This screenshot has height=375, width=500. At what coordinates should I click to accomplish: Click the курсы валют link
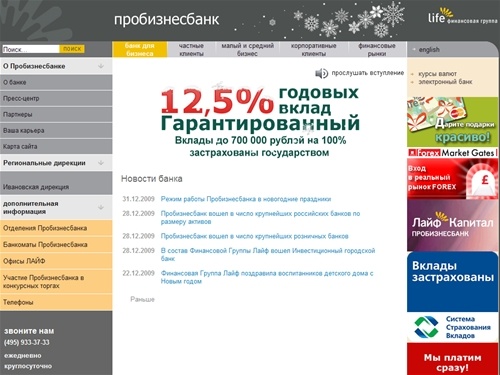(437, 74)
